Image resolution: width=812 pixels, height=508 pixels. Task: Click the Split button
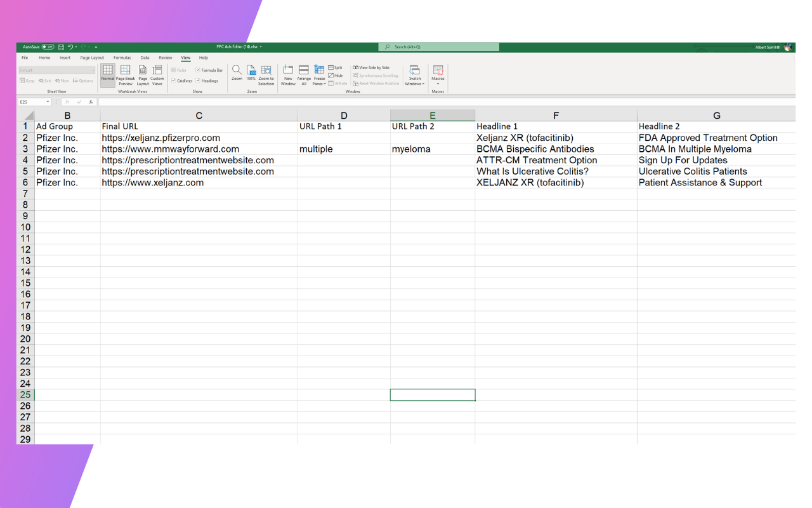click(x=335, y=67)
